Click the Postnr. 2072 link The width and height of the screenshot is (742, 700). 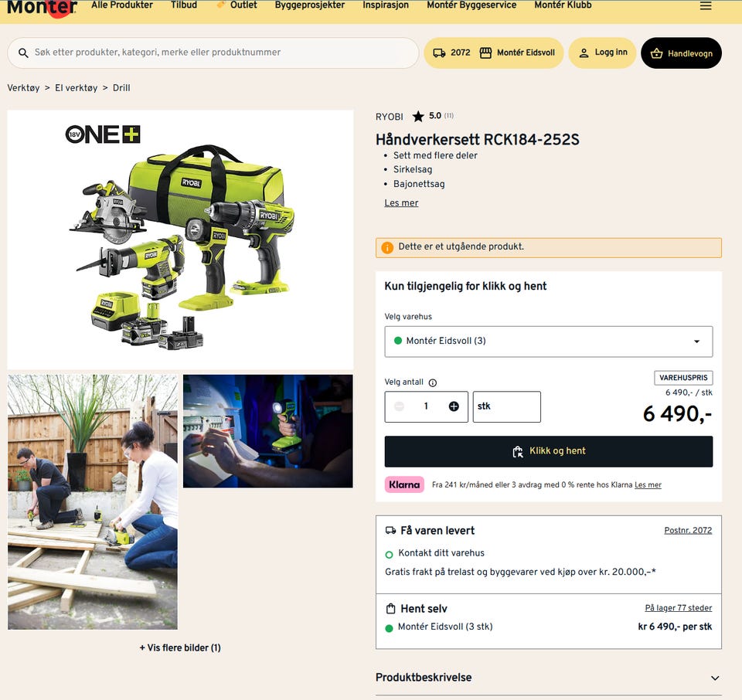tap(688, 530)
